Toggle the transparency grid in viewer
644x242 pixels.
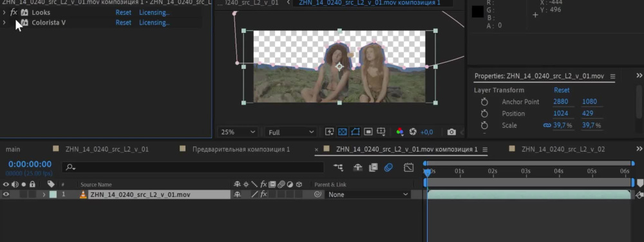click(342, 132)
